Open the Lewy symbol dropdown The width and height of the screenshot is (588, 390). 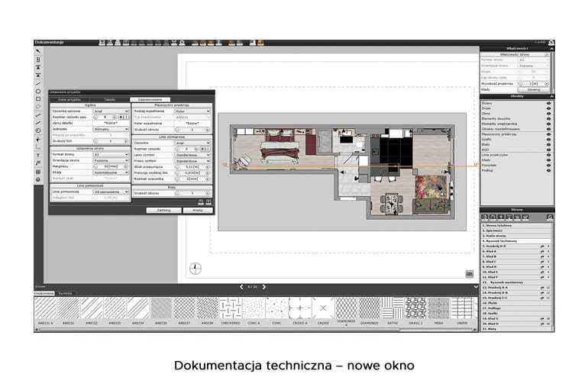point(192,155)
